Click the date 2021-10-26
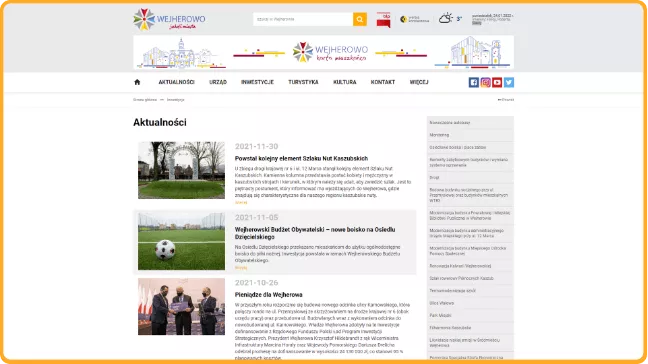 [x=256, y=283]
